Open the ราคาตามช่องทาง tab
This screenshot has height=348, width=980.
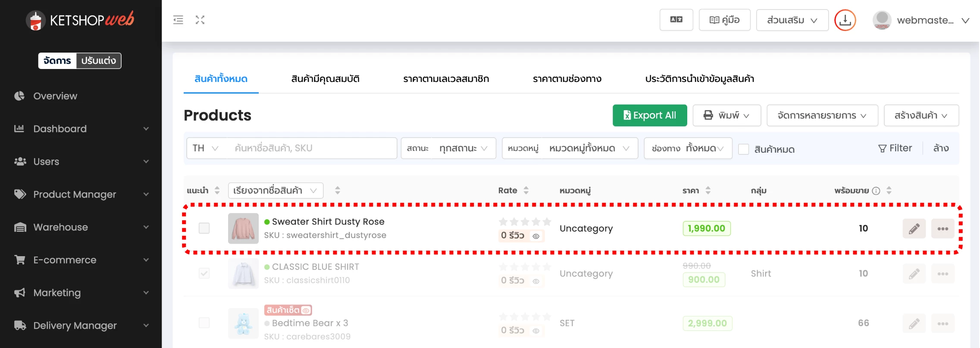pyautogui.click(x=567, y=79)
